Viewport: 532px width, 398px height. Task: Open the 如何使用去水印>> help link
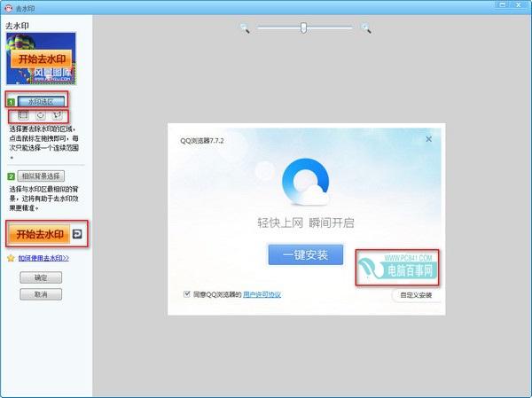[43, 258]
